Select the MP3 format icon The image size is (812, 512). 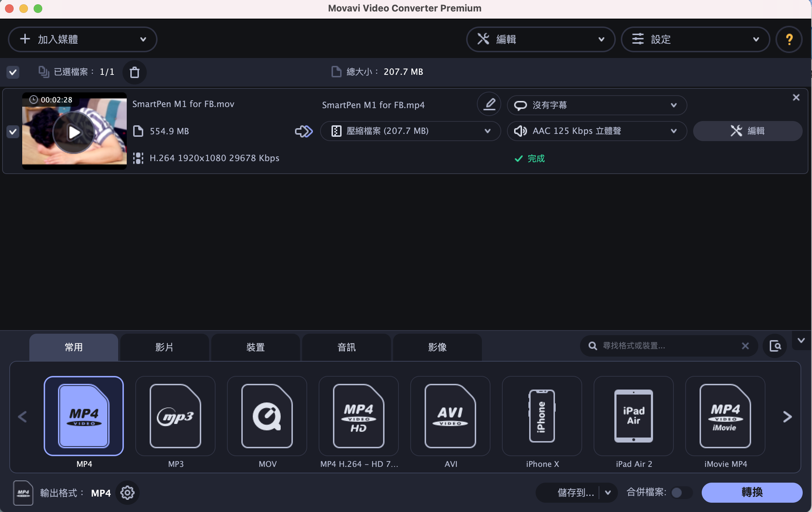175,416
